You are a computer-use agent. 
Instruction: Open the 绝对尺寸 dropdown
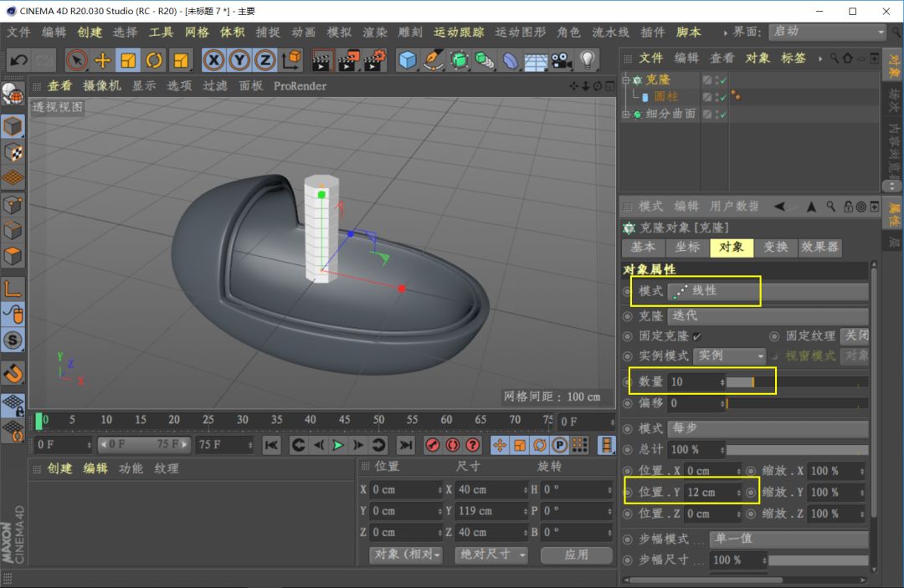coord(491,555)
